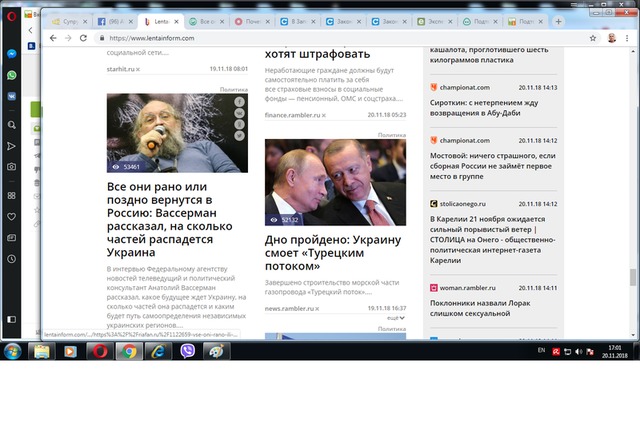Launch Viber from the taskbar
640x422 pixels.
189,351
